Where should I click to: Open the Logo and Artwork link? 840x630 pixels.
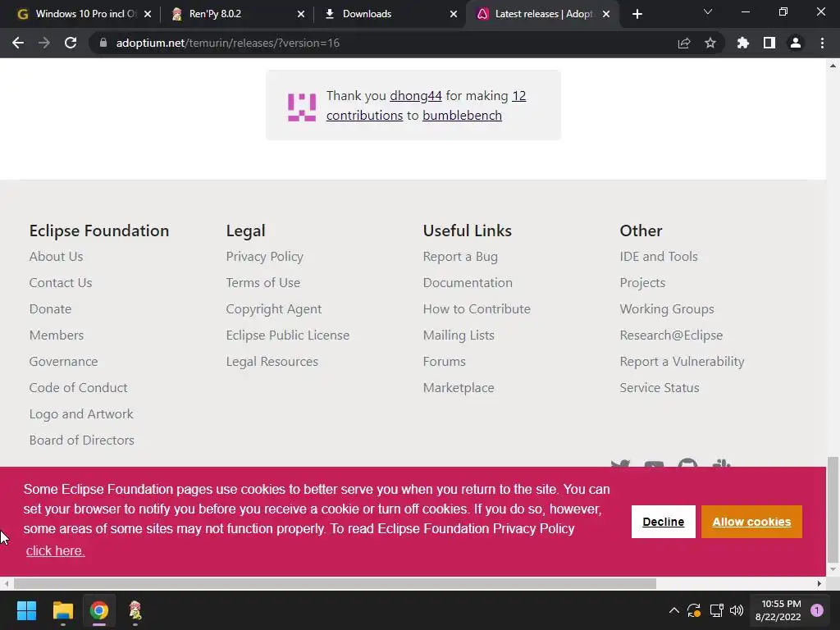click(x=81, y=414)
